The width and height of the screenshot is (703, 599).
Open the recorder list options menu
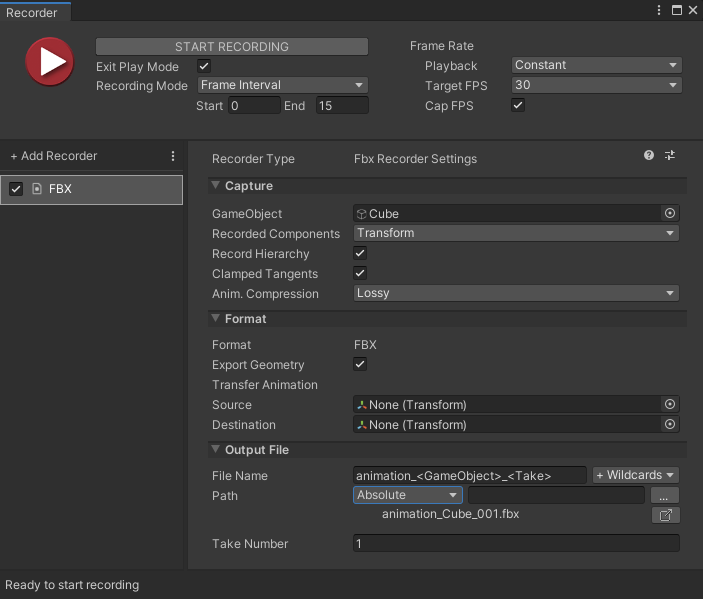click(173, 156)
